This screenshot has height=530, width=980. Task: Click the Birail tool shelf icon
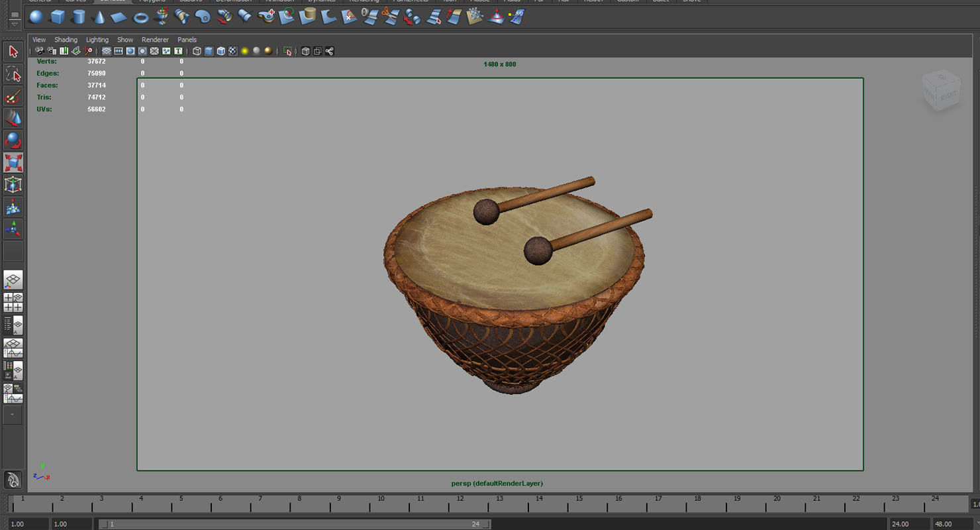[x=245, y=17]
